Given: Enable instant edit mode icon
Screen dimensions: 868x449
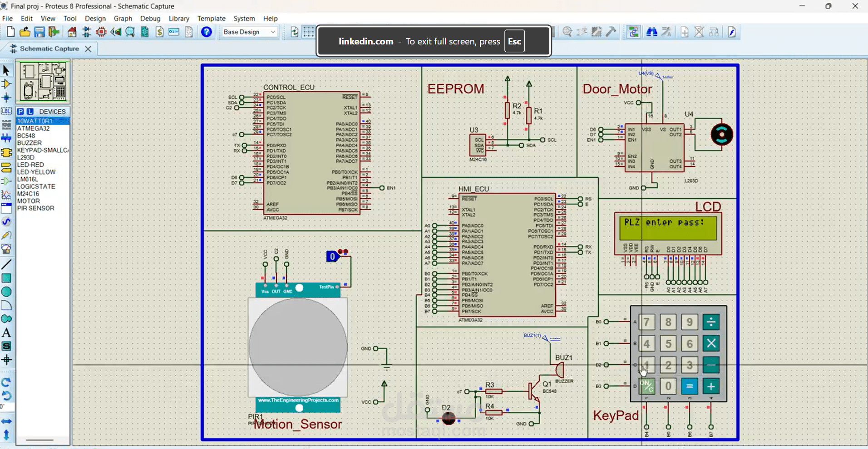Looking at the screenshot, I should pyautogui.click(x=731, y=32).
